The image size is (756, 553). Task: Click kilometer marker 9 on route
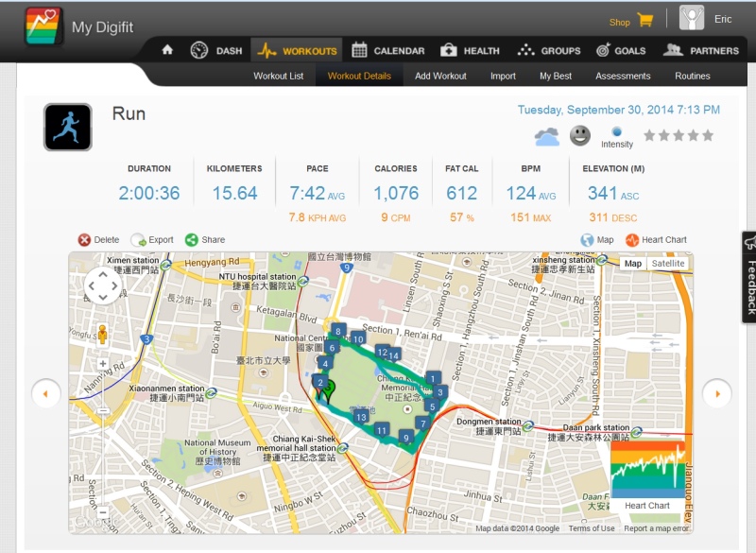pyautogui.click(x=406, y=438)
